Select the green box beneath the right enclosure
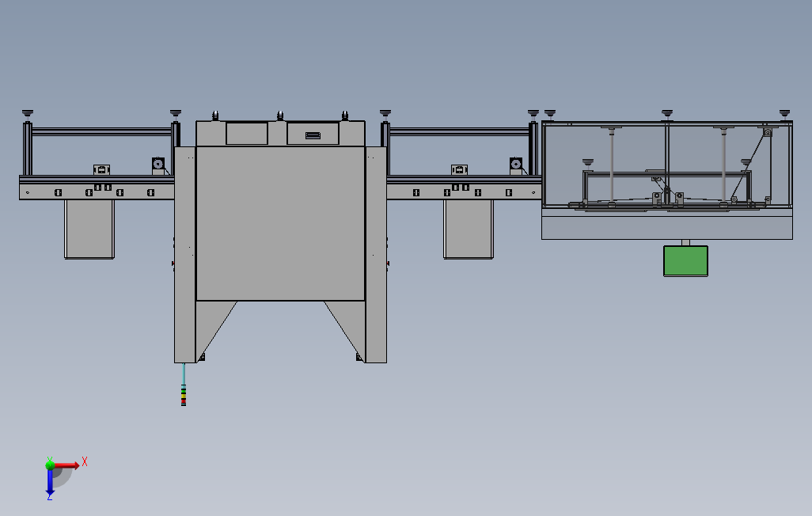This screenshot has width=812, height=516. [x=685, y=261]
